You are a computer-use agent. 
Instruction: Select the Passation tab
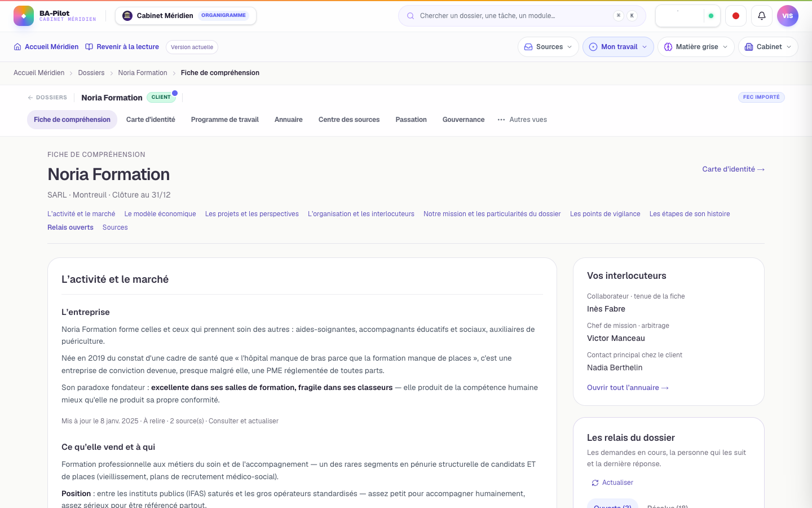point(411,120)
